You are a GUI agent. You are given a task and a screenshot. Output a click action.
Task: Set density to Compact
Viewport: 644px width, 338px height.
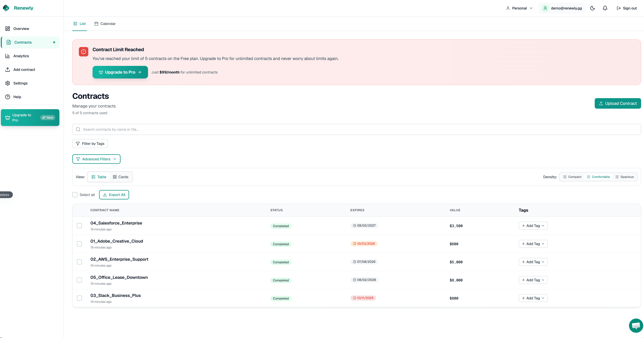tap(572, 177)
